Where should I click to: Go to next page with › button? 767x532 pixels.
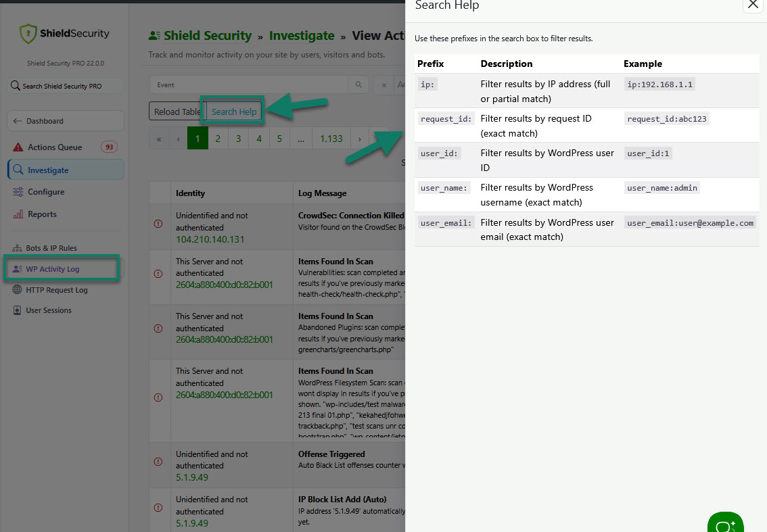(x=360, y=139)
